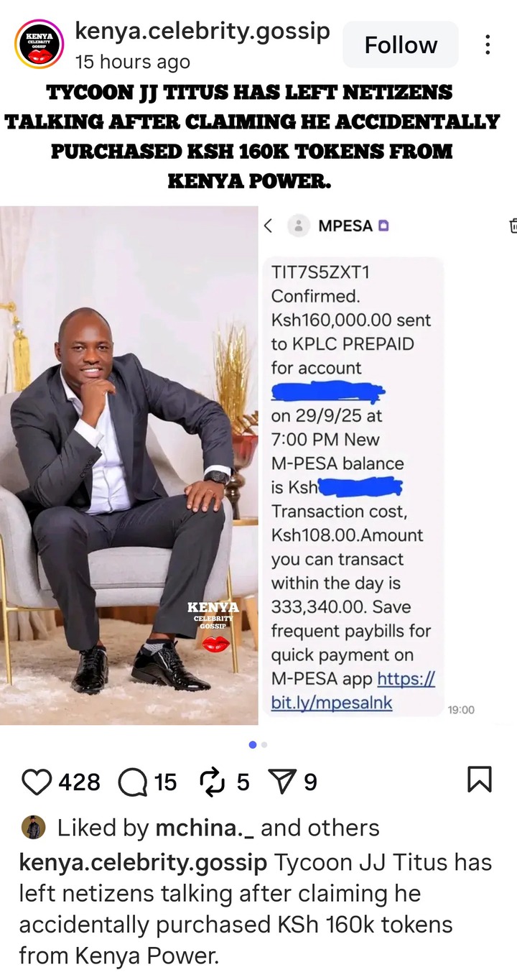Viewport: 517px width, 980px height.
Task: Repost using the circular arrows icon
Action: pos(213,782)
